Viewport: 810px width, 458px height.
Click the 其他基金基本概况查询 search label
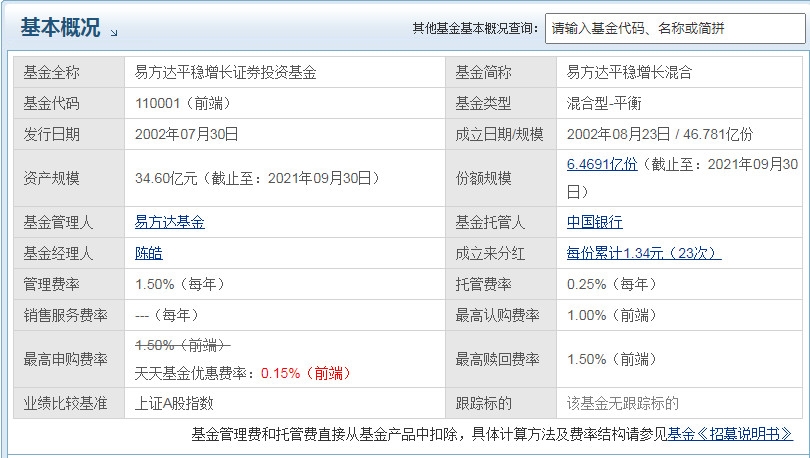[x=475, y=28]
